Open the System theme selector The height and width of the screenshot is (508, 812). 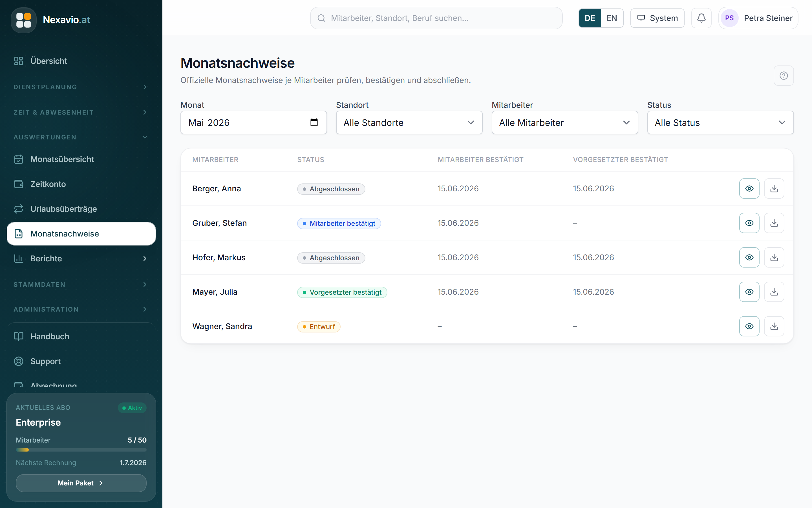point(657,18)
